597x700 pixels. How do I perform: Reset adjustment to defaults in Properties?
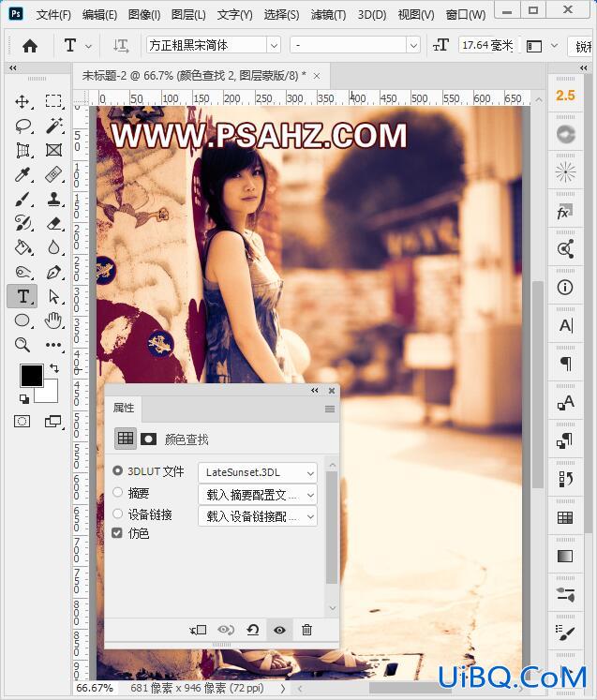pyautogui.click(x=253, y=630)
